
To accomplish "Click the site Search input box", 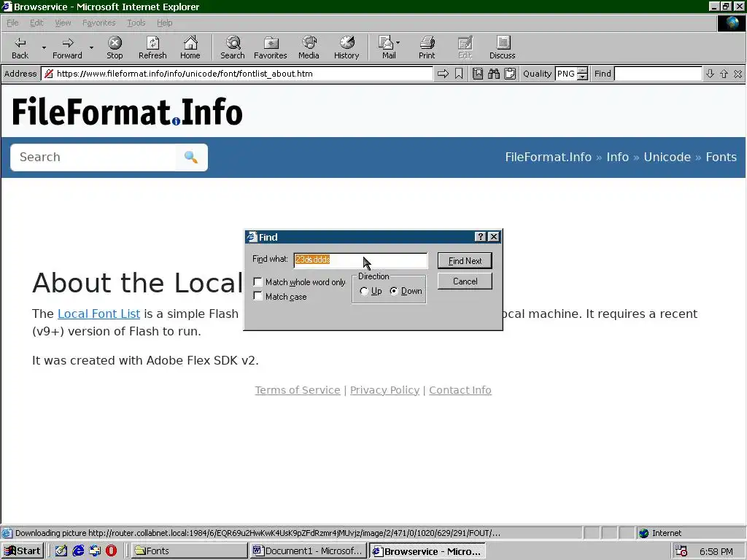I will (94, 157).
